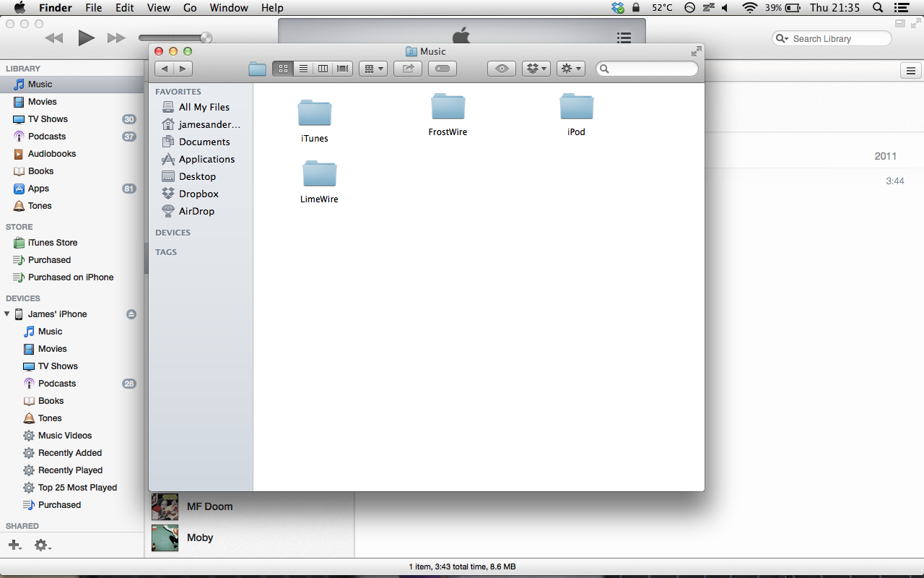Viewport: 924px width, 578px height.
Task: Open the Apple menu
Action: [x=19, y=8]
